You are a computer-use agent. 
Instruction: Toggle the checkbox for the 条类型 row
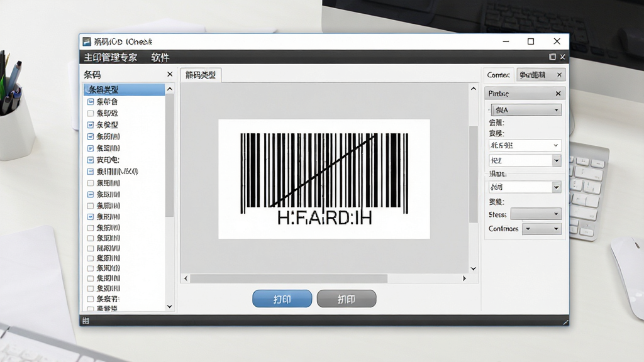pos(91,125)
